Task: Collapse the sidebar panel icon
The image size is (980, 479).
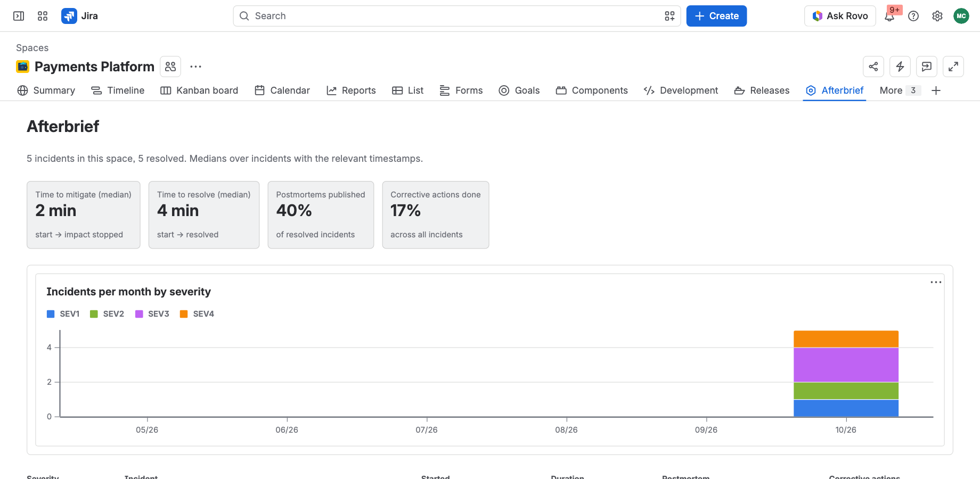Action: 19,16
